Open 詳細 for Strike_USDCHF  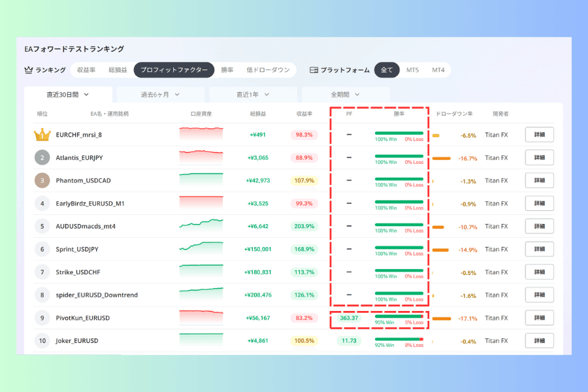tap(539, 272)
